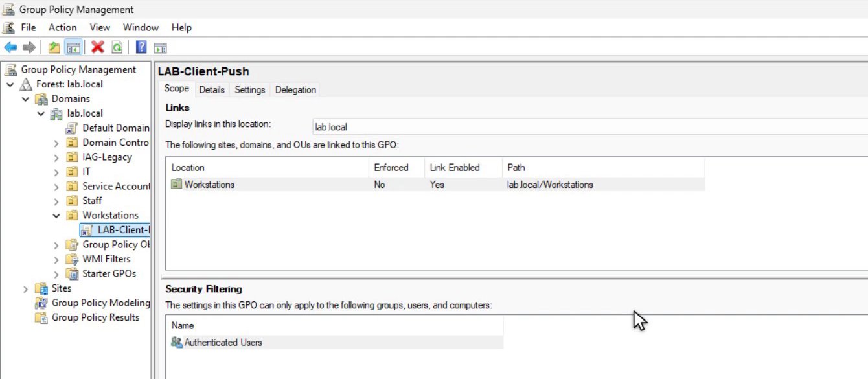Open the File menu
Screen dimensions: 868x379
29,28
